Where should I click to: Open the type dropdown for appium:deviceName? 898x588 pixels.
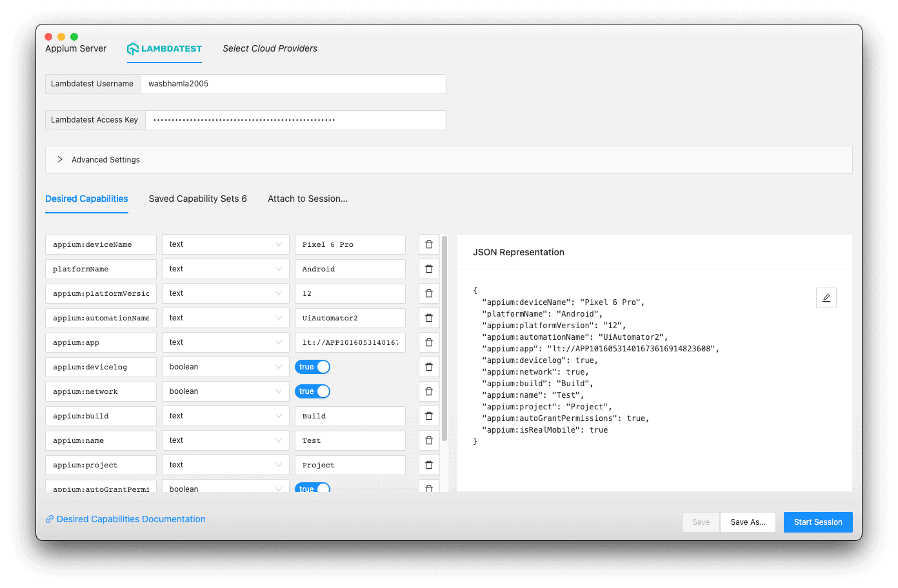pos(225,244)
